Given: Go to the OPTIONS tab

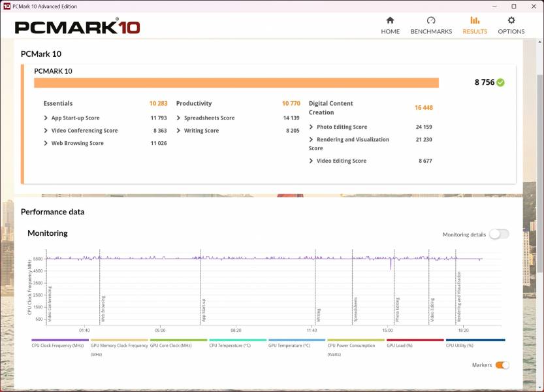Looking at the screenshot, I should (x=511, y=31).
